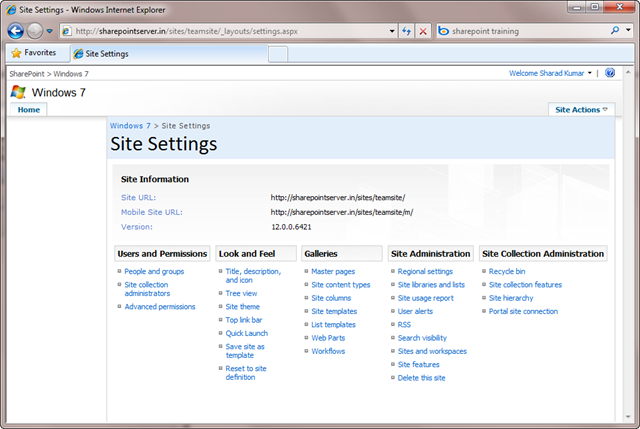Open Sites and workspaces
This screenshot has width=640, height=429.
click(x=432, y=351)
